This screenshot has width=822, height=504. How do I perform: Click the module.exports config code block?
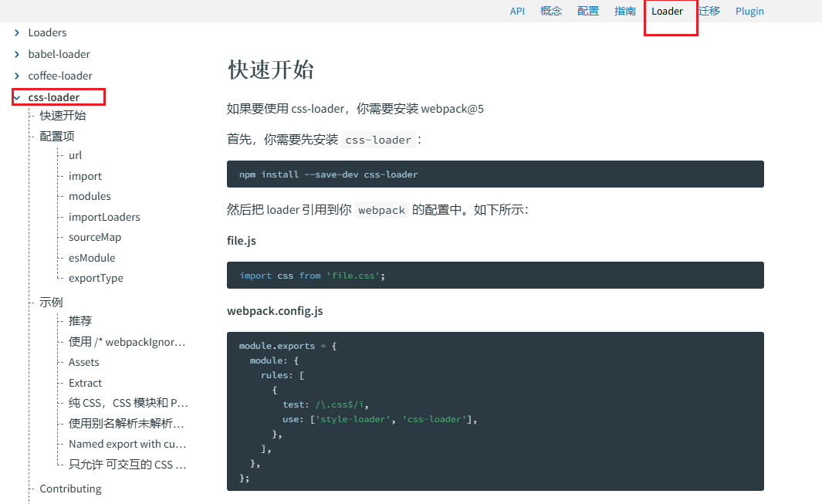coord(495,411)
